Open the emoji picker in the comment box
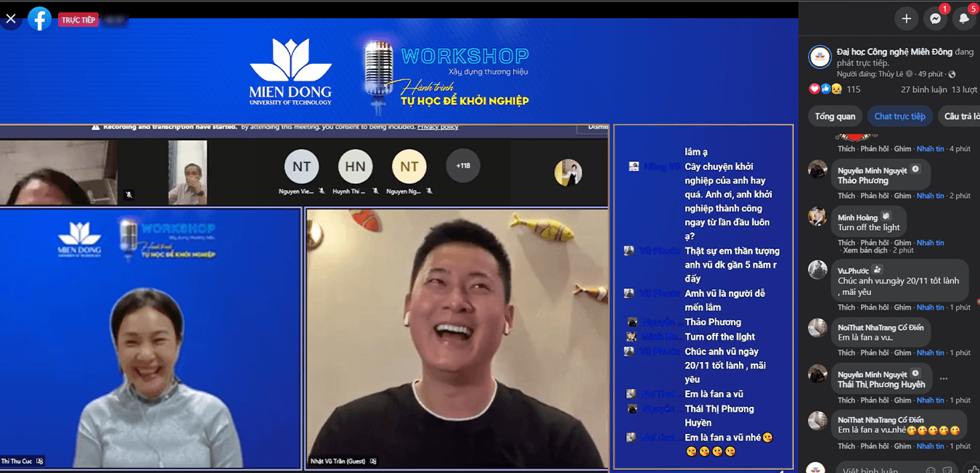 tap(930, 470)
